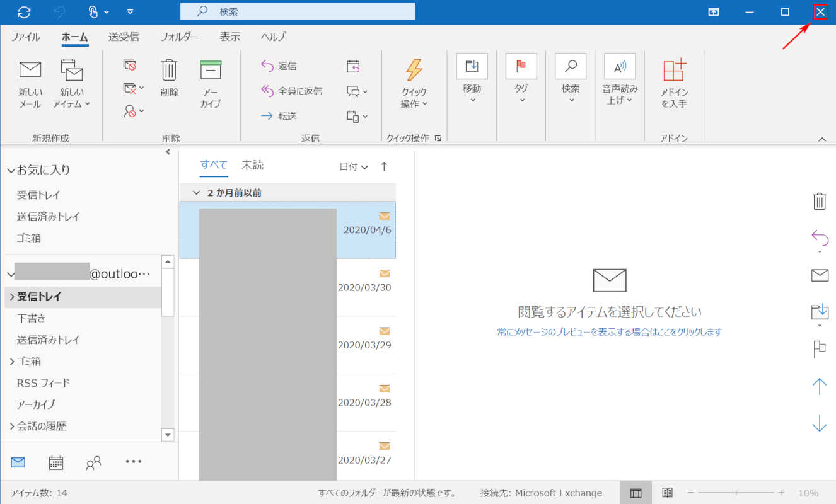Image resolution: width=836 pixels, height=504 pixels.
Task: Click the zoom slider in status bar
Action: (736, 493)
